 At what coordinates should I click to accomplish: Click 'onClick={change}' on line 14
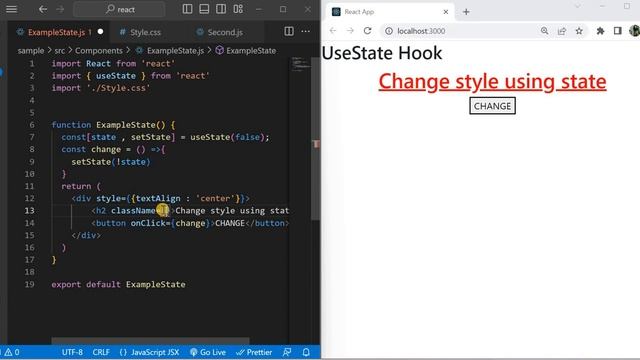(170, 223)
